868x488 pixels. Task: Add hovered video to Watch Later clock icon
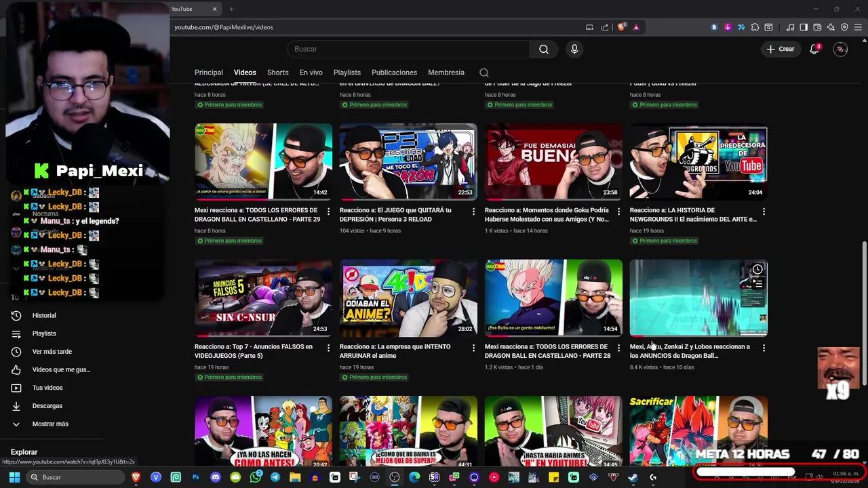coord(757,269)
